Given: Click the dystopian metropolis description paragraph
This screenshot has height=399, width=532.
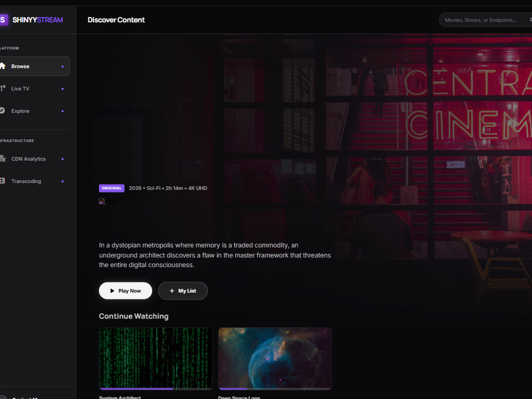Looking at the screenshot, I should pos(215,255).
